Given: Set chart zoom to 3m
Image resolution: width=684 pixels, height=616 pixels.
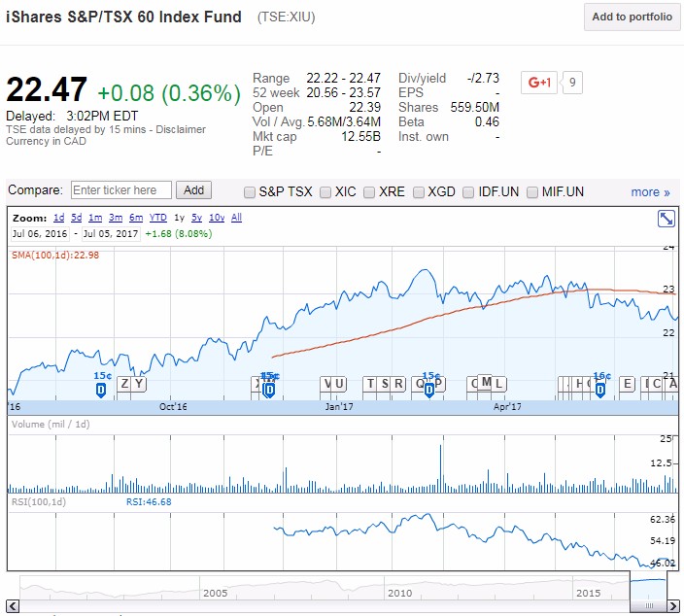Looking at the screenshot, I should [116, 218].
